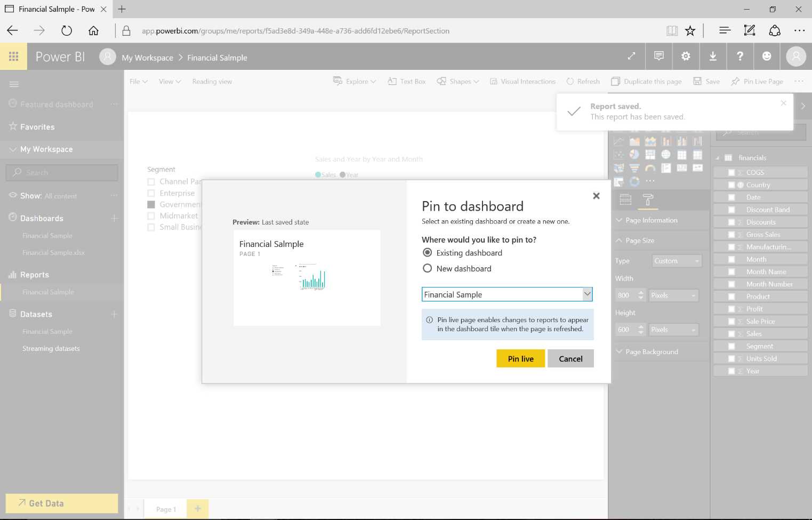Switch to the Fields pane grid icon

[x=625, y=199]
